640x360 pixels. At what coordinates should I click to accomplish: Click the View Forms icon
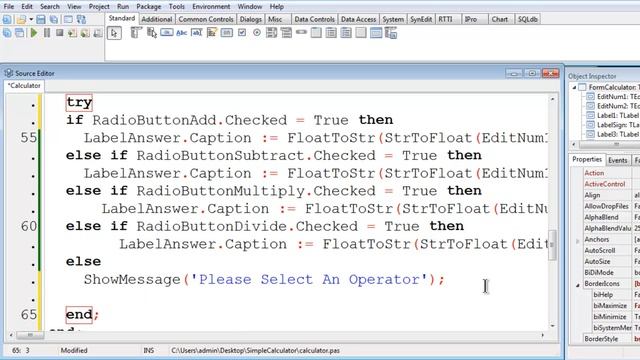pyautogui.click(x=19, y=33)
